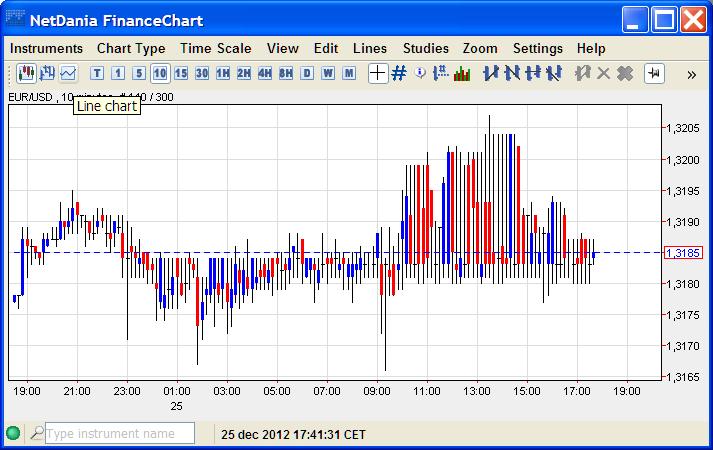713x450 pixels.
Task: Select the OHLC bar chart icon
Action: tap(47, 73)
